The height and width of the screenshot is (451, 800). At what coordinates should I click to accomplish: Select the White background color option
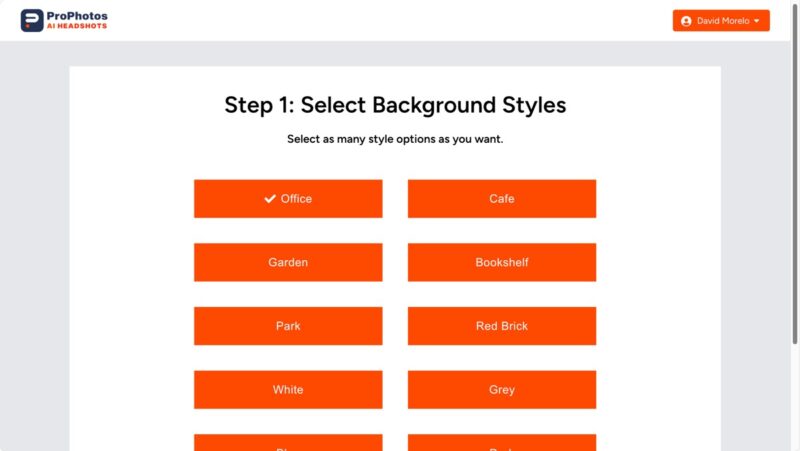pos(288,390)
